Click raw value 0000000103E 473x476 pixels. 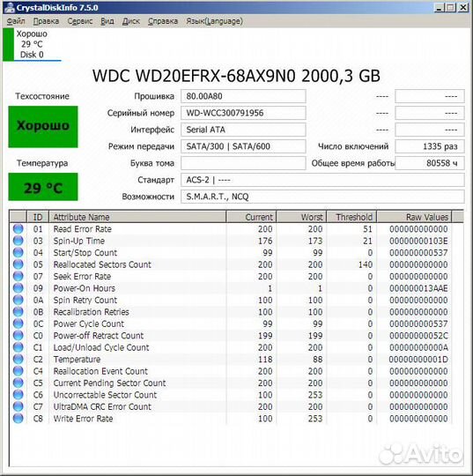click(x=418, y=241)
